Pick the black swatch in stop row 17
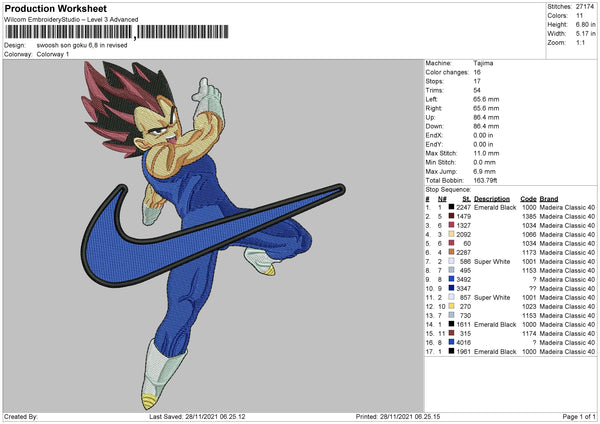 pyautogui.click(x=452, y=351)
